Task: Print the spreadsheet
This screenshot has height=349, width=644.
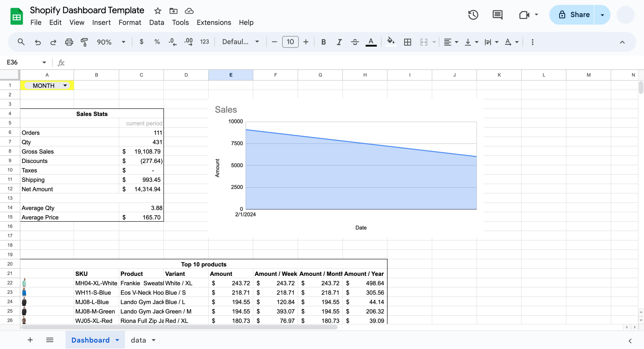Action: pyautogui.click(x=69, y=42)
